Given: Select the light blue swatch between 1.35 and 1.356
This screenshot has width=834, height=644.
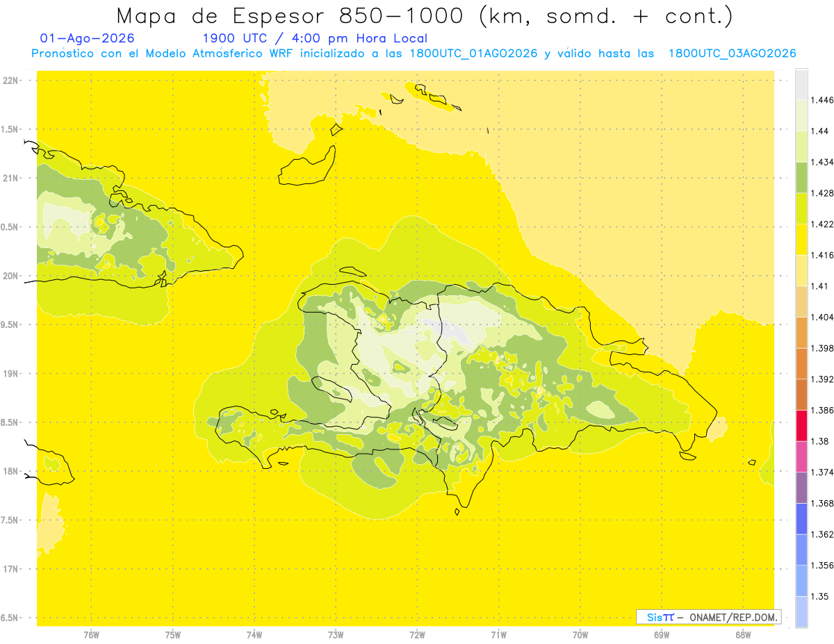Looking at the screenshot, I should coord(801,581).
